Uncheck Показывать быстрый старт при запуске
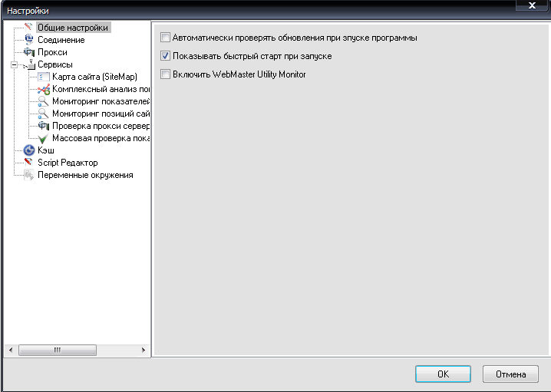 [x=165, y=56]
